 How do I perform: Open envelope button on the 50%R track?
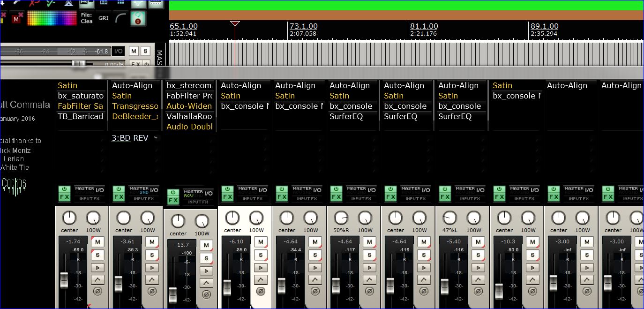[369, 280]
